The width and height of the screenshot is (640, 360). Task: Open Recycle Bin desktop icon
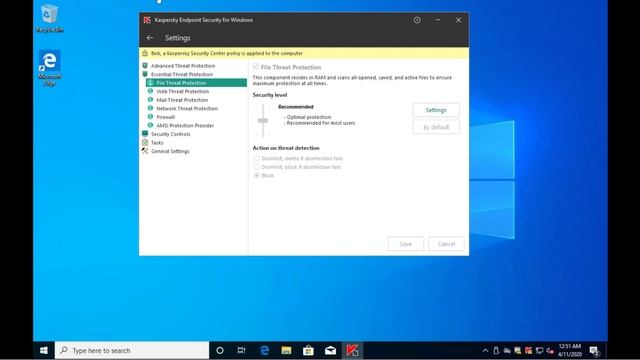click(49, 18)
